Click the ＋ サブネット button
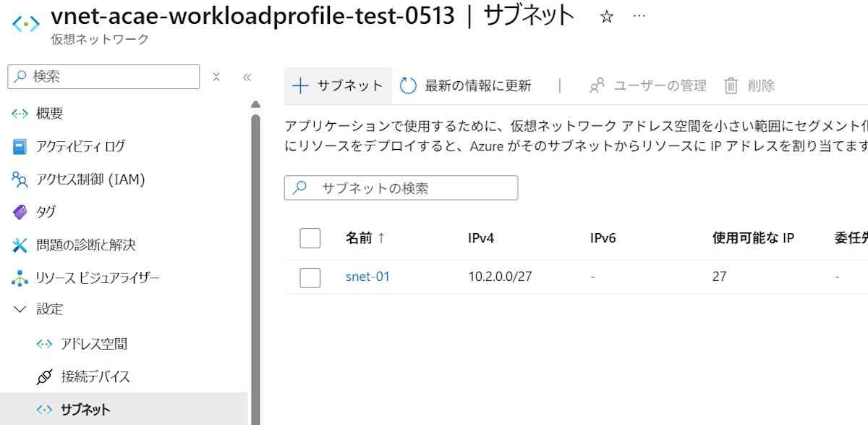Image resolution: width=868 pixels, height=425 pixels. (338, 85)
